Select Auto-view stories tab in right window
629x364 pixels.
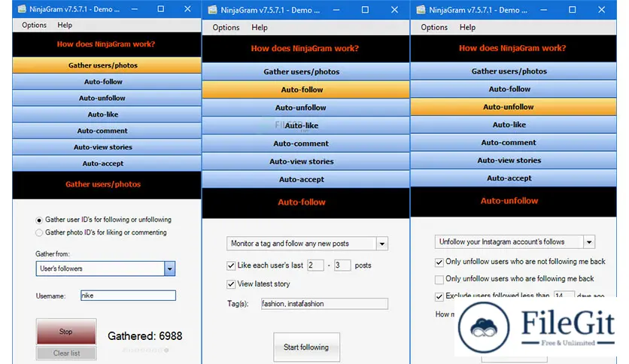pyautogui.click(x=513, y=160)
